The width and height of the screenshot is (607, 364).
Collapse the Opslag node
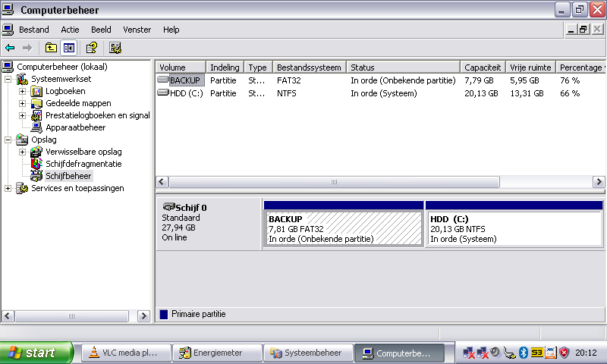tap(8, 140)
